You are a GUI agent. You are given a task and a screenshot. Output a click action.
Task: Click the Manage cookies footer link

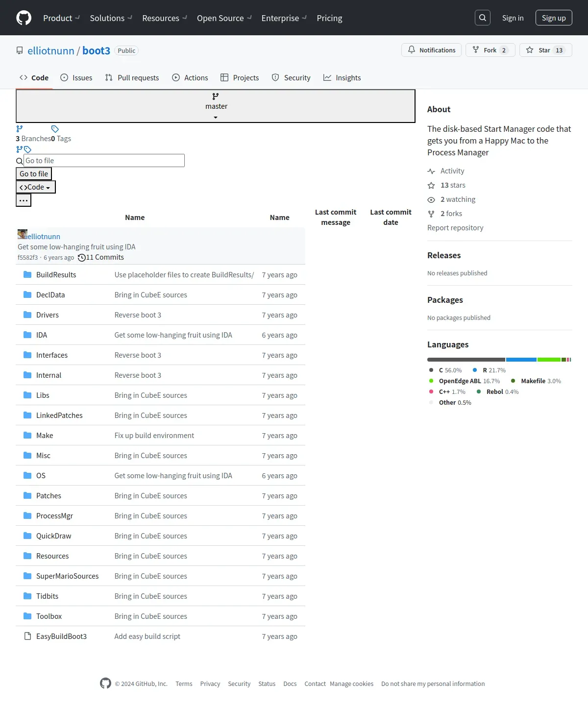point(351,684)
